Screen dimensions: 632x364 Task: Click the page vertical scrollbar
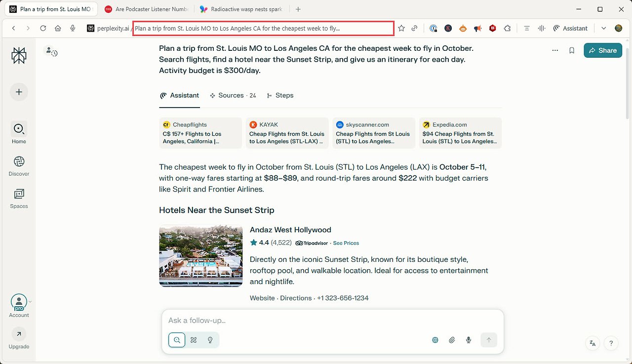(628, 84)
